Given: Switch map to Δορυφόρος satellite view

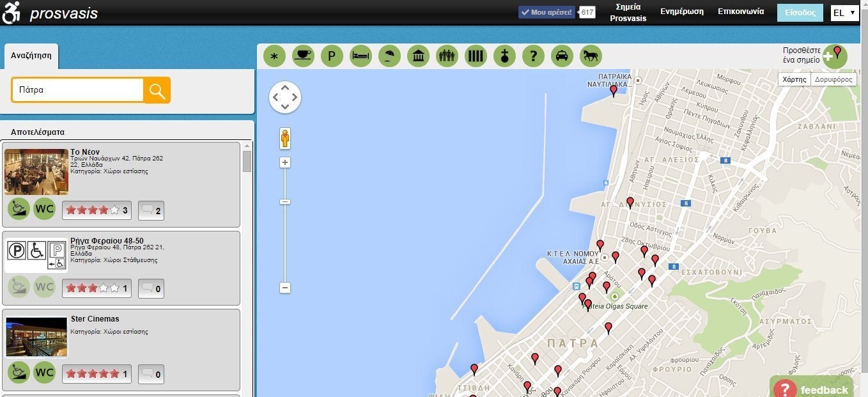Looking at the screenshot, I should (833, 79).
